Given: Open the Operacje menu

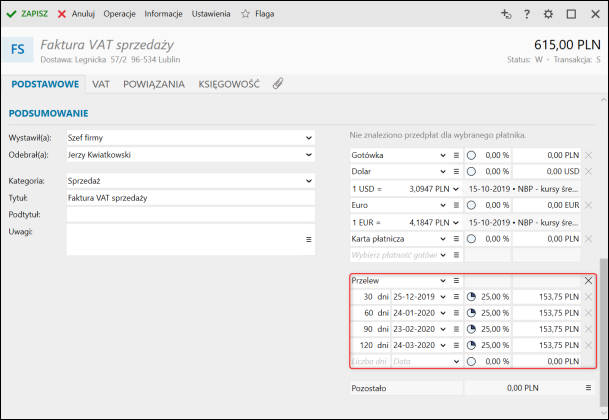Looking at the screenshot, I should [x=119, y=14].
